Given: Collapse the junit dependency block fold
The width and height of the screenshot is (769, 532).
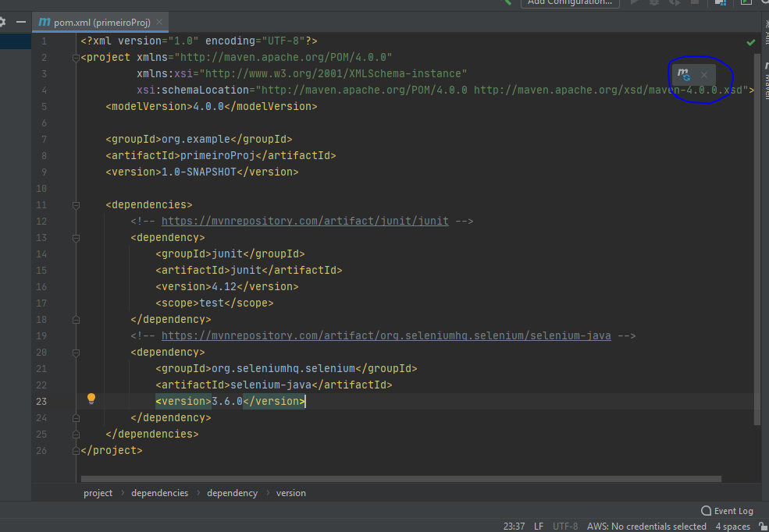Looking at the screenshot, I should click(75, 237).
